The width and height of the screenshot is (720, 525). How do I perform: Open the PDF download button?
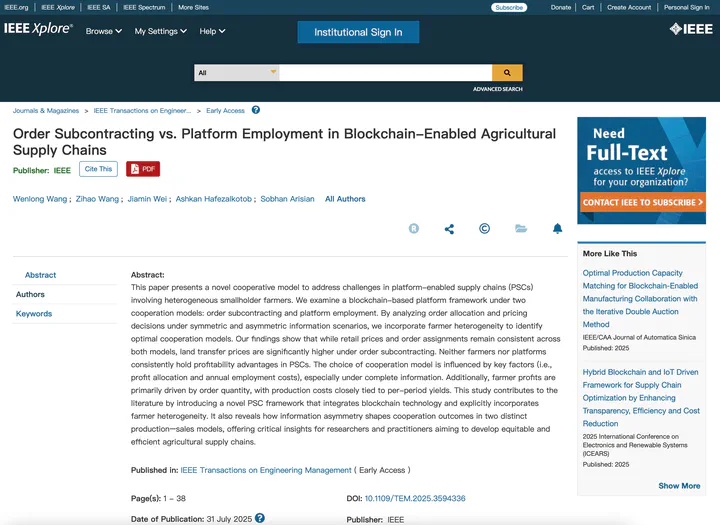(143, 169)
